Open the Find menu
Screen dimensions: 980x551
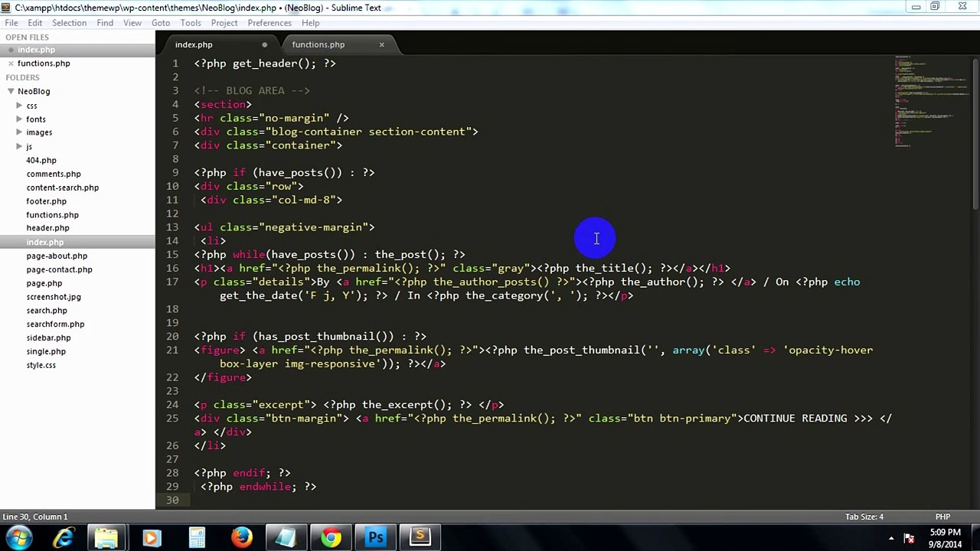point(105,23)
